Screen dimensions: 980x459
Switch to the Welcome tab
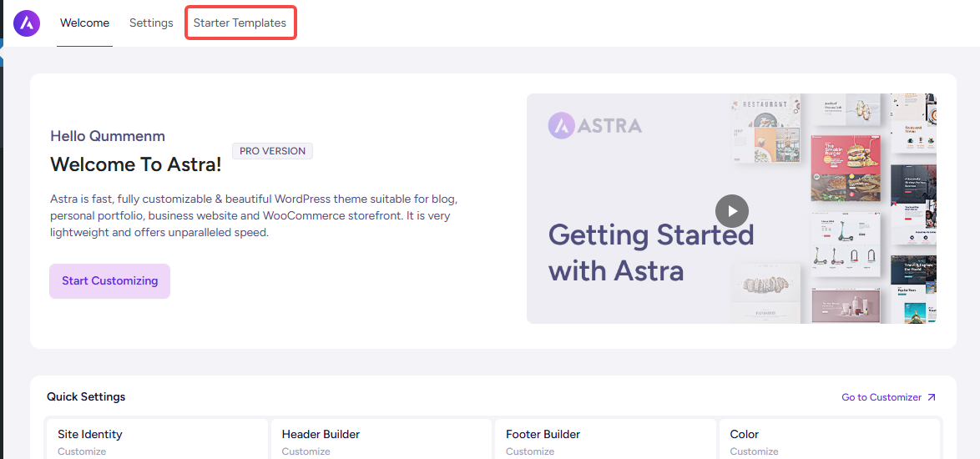click(x=84, y=23)
